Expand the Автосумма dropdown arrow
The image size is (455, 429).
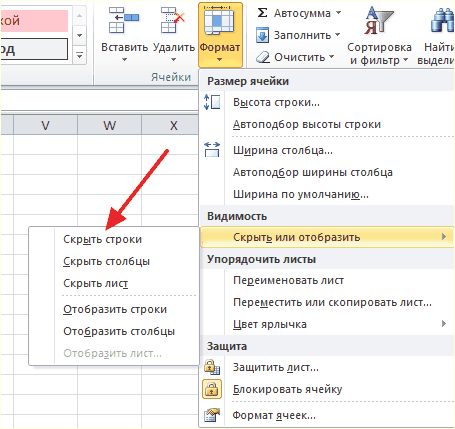338,13
